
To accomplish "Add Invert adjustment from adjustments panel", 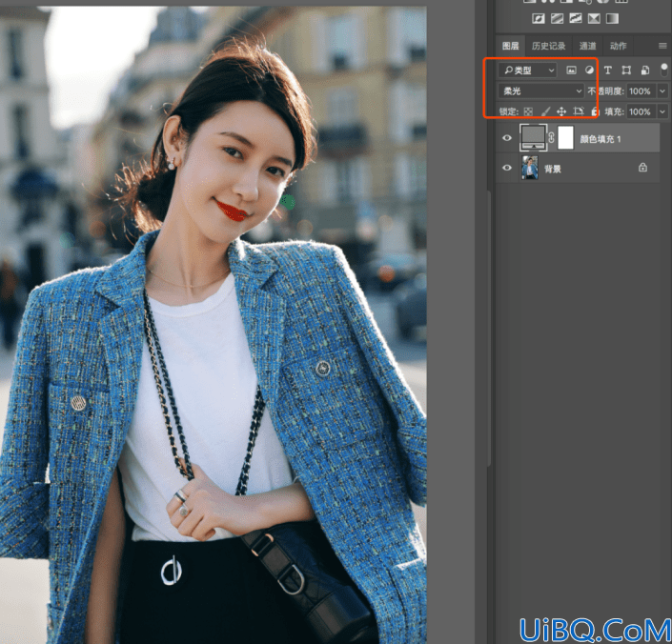I will tap(539, 18).
